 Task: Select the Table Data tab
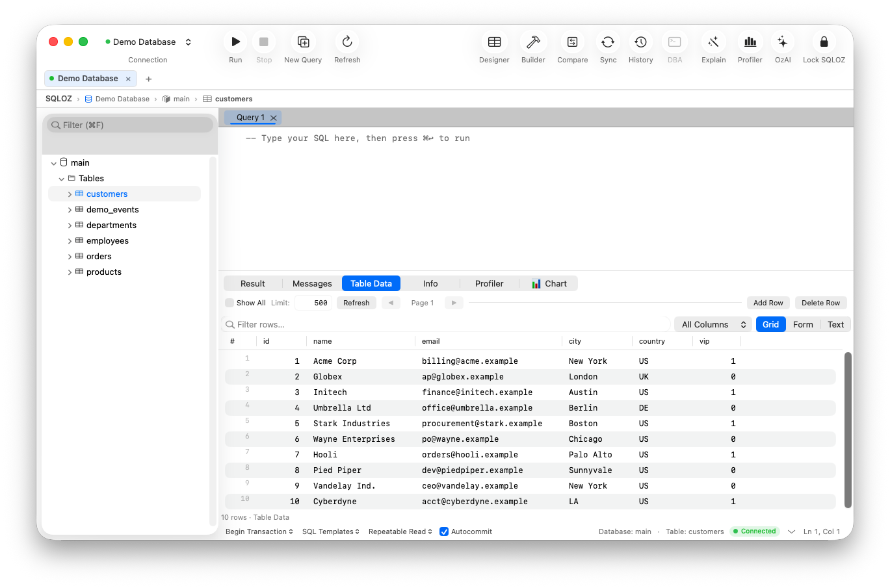[371, 283]
